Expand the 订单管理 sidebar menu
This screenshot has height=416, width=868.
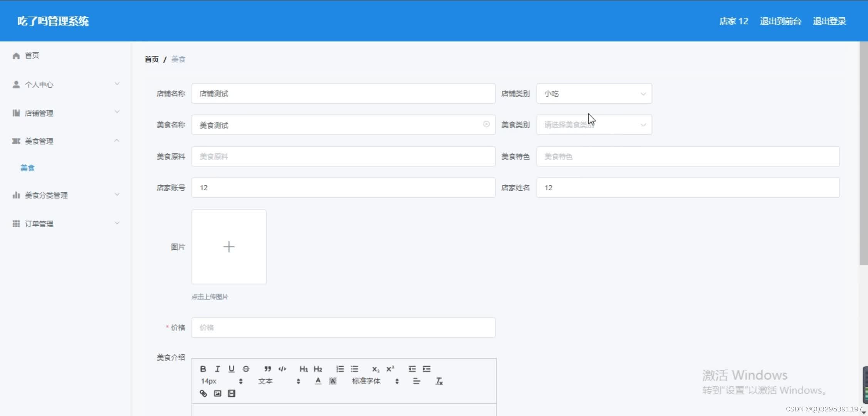point(66,224)
